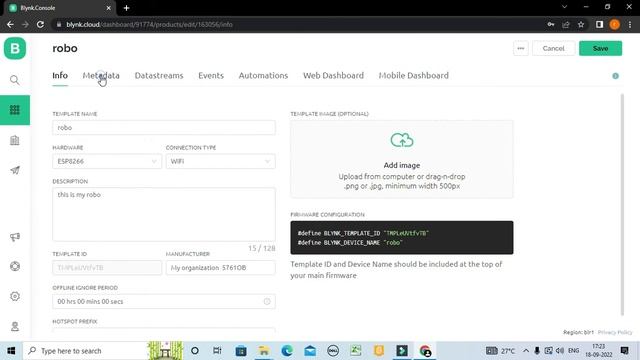Open Task View from taskbar
Viewport: 640px width, 360px height.
tap(217, 351)
